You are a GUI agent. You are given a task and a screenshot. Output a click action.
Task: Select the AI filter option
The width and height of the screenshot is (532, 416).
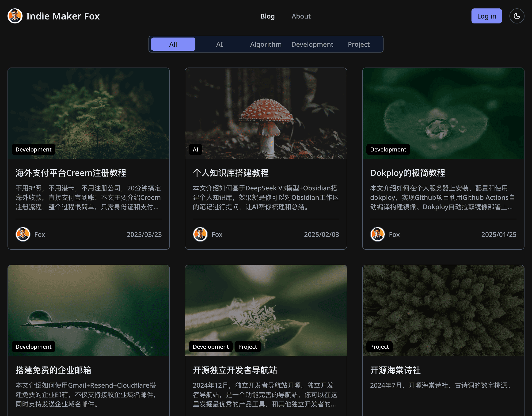[219, 44]
